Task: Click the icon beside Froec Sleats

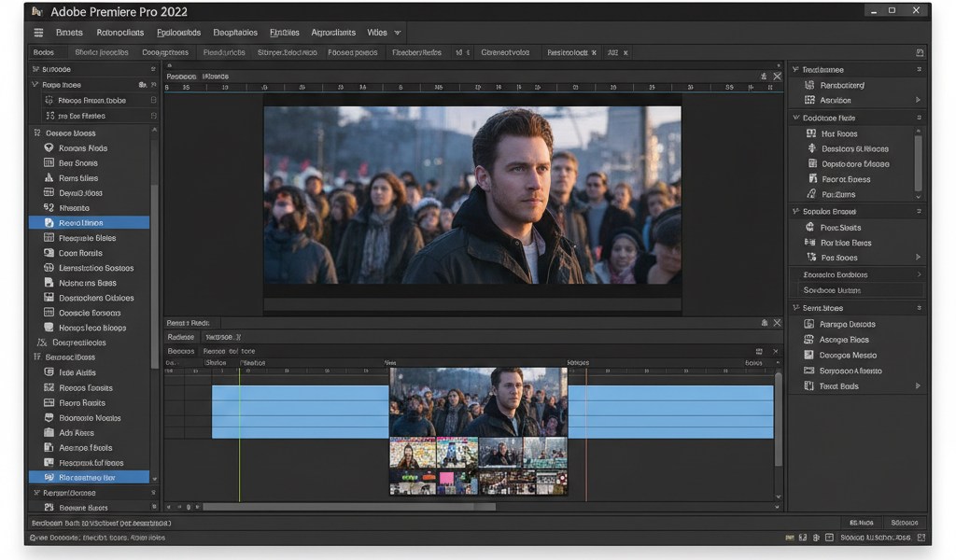Action: [x=809, y=227]
